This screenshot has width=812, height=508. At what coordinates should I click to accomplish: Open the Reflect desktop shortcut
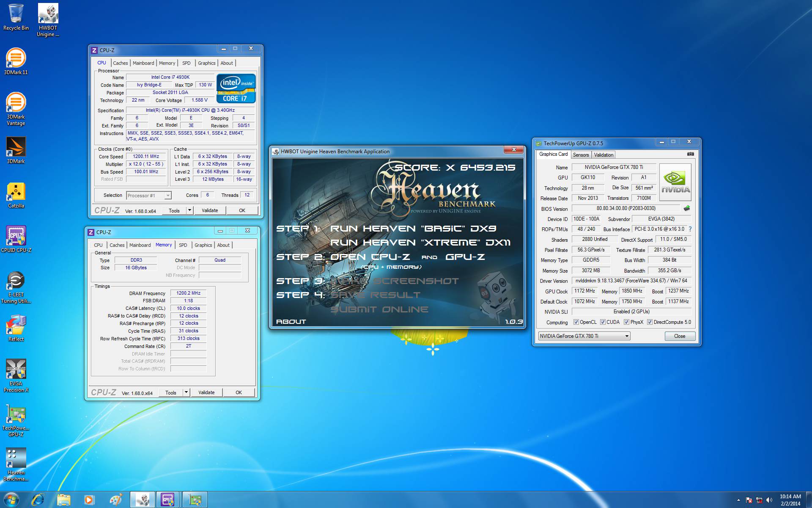[16, 328]
